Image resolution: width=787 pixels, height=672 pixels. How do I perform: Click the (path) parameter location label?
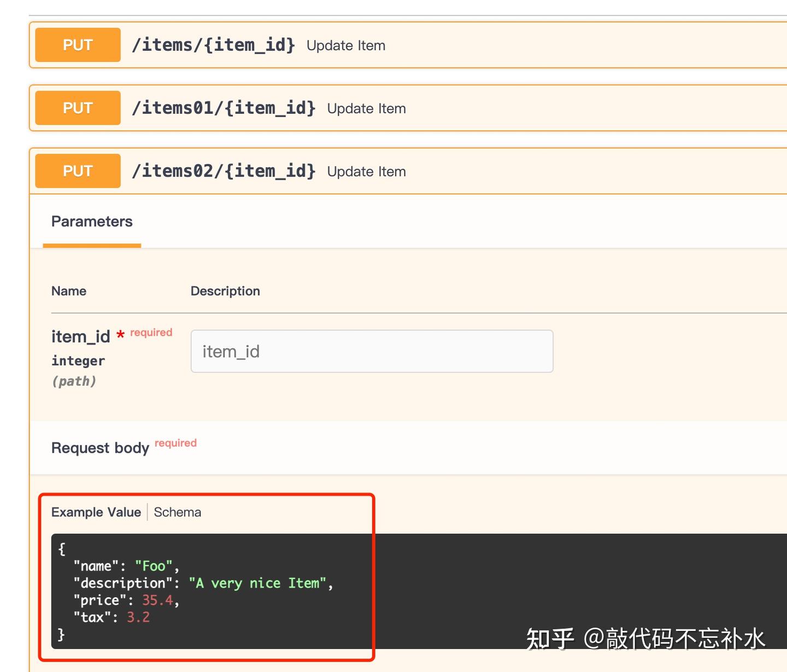click(75, 381)
